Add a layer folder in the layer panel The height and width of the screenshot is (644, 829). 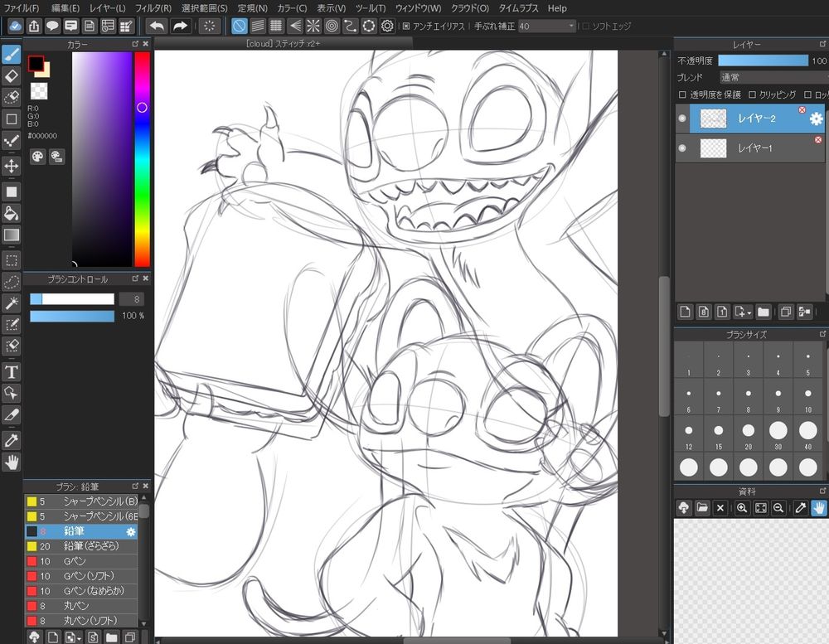763,312
